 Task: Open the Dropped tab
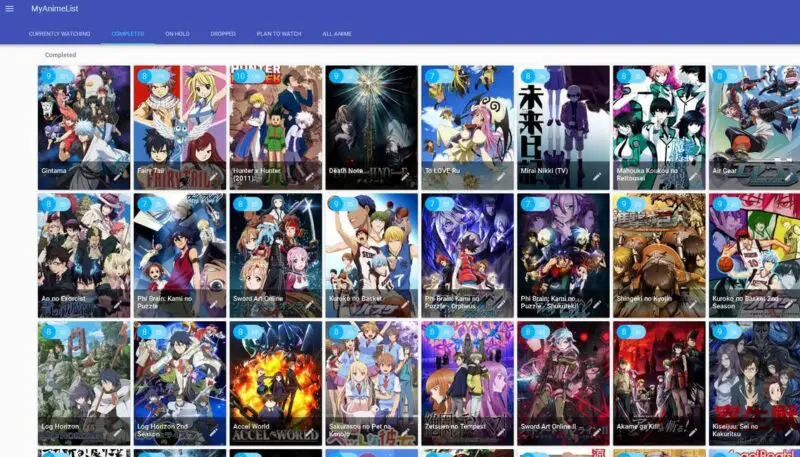(223, 34)
